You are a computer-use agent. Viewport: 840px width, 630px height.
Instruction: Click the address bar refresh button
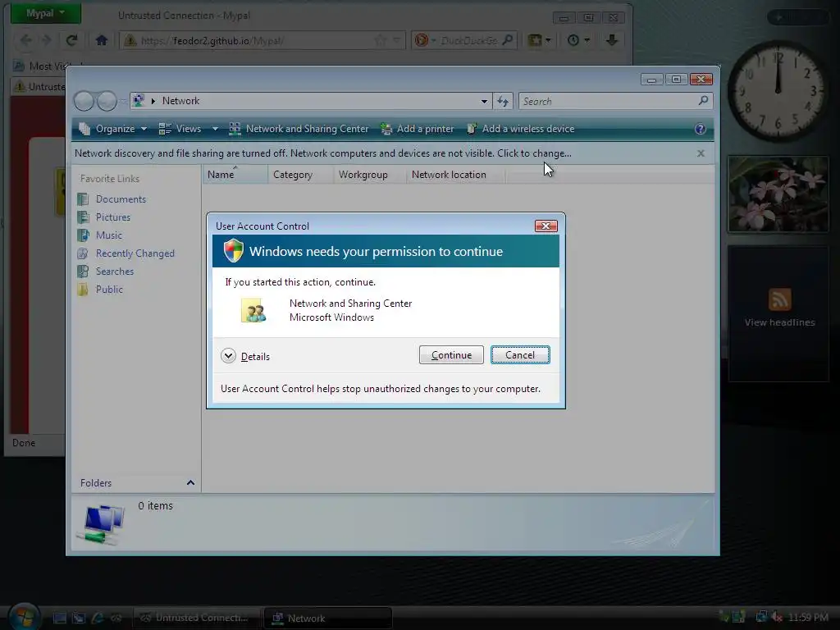click(503, 101)
